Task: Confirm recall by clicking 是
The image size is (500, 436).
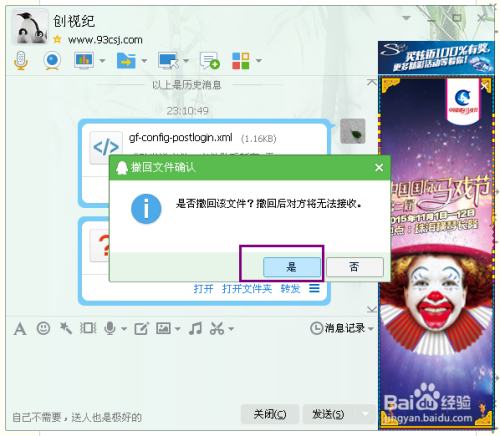Action: pyautogui.click(x=292, y=267)
